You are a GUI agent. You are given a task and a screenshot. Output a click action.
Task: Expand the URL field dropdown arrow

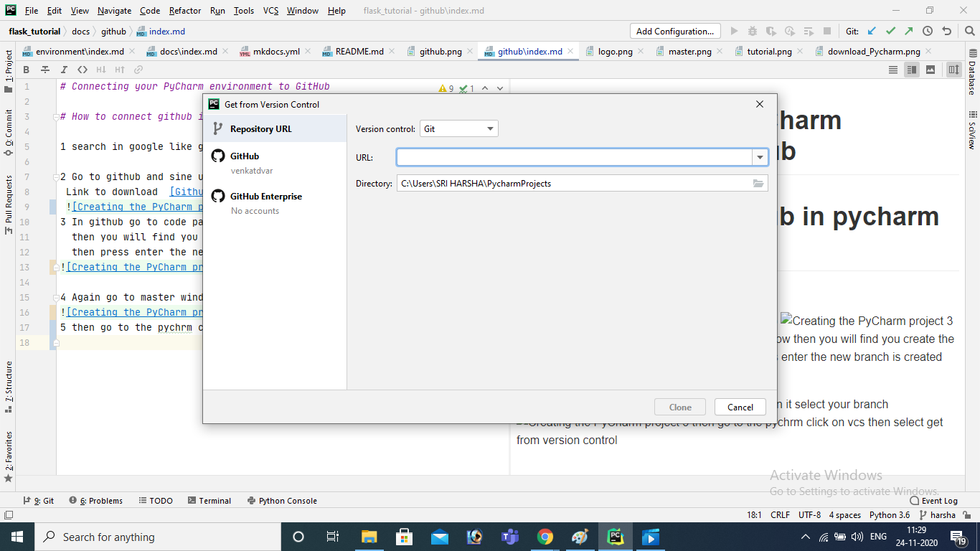point(760,156)
